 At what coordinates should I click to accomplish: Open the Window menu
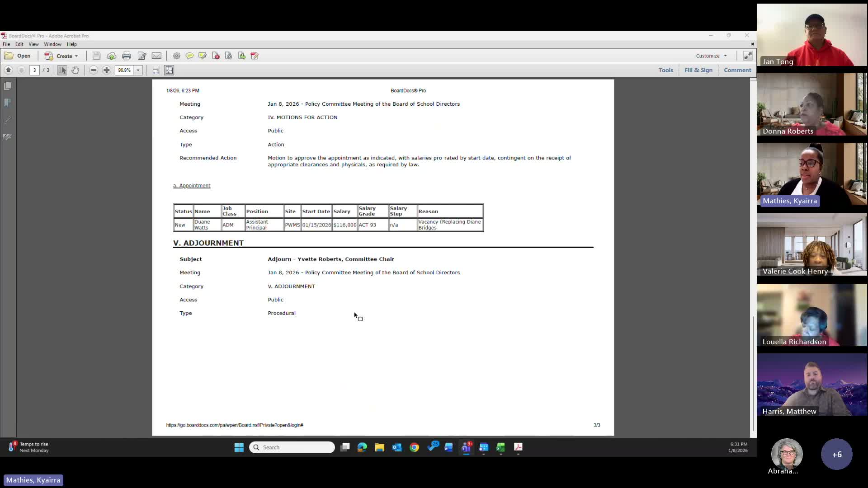[x=52, y=44]
